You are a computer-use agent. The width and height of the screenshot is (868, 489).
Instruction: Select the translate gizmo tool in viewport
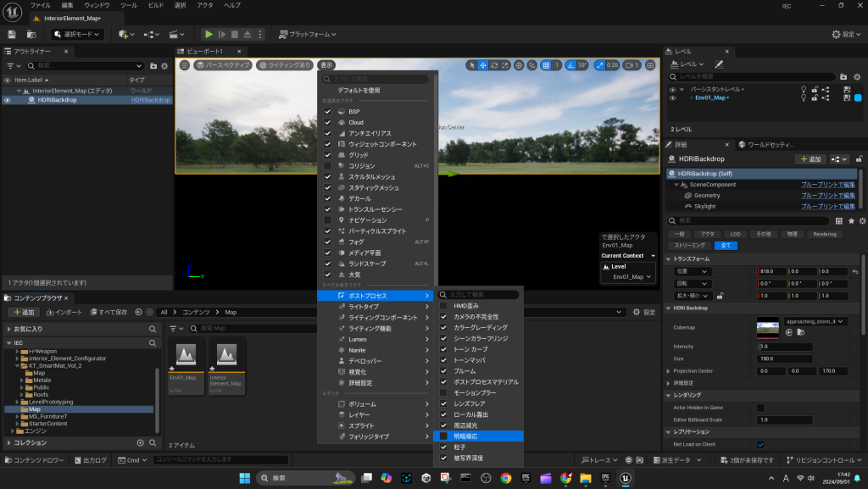tap(483, 65)
